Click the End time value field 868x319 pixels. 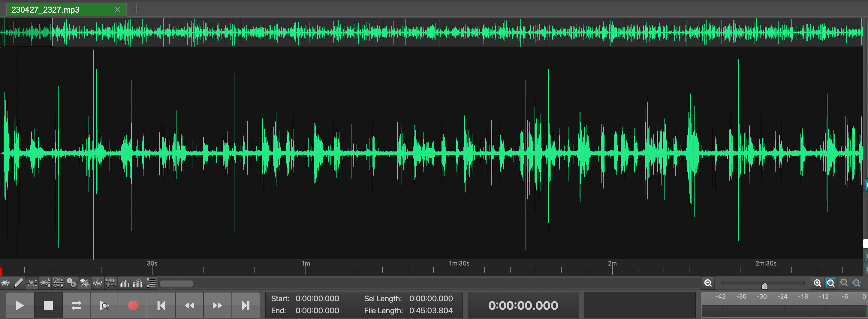(x=318, y=311)
